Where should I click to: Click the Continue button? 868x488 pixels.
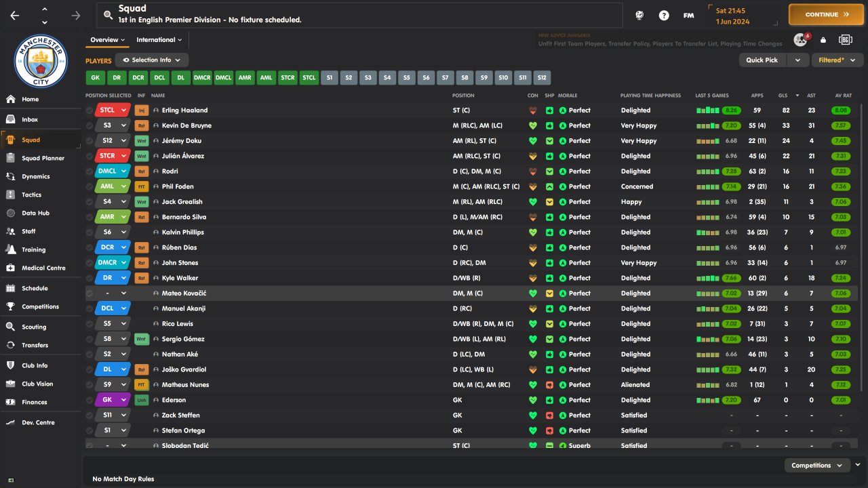(x=825, y=14)
